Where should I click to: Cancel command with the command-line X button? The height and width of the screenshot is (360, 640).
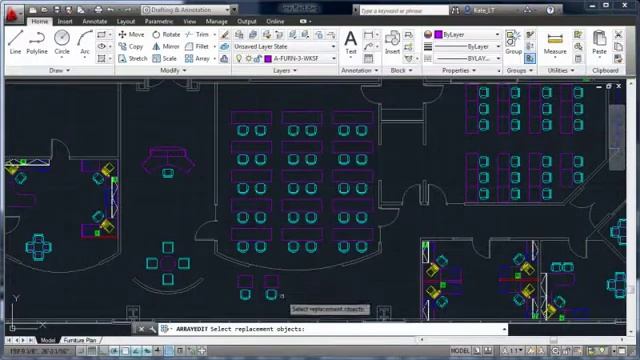pyautogui.click(x=141, y=329)
